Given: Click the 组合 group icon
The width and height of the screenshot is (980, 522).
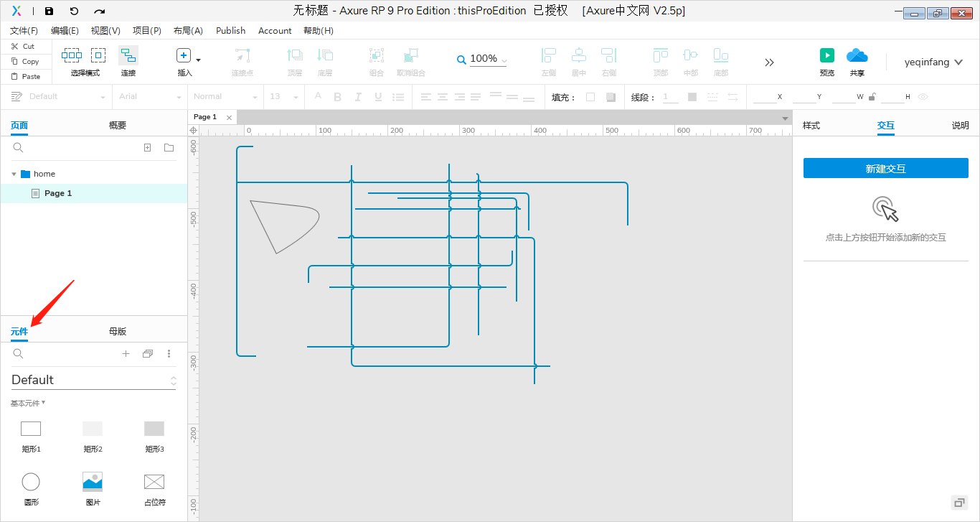Looking at the screenshot, I should tap(376, 55).
